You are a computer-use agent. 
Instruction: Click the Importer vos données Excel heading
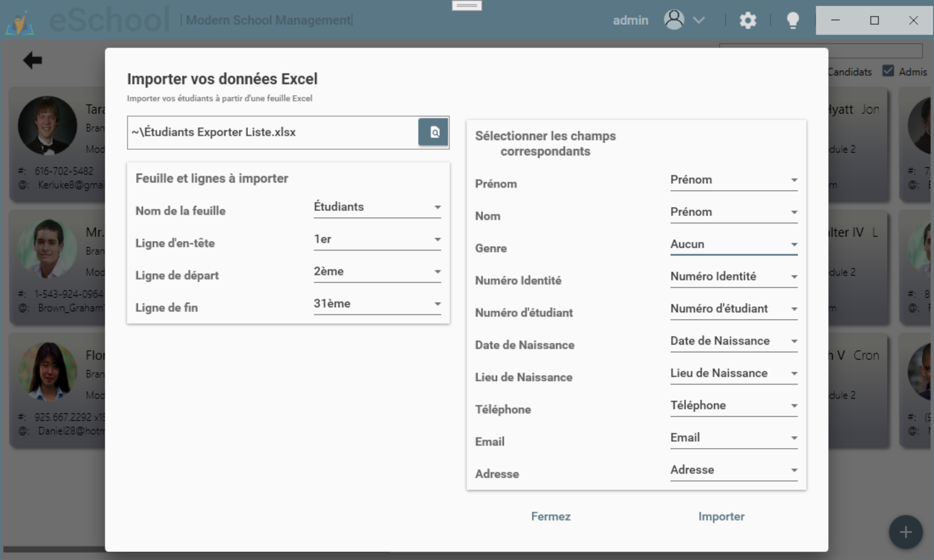[x=222, y=79]
